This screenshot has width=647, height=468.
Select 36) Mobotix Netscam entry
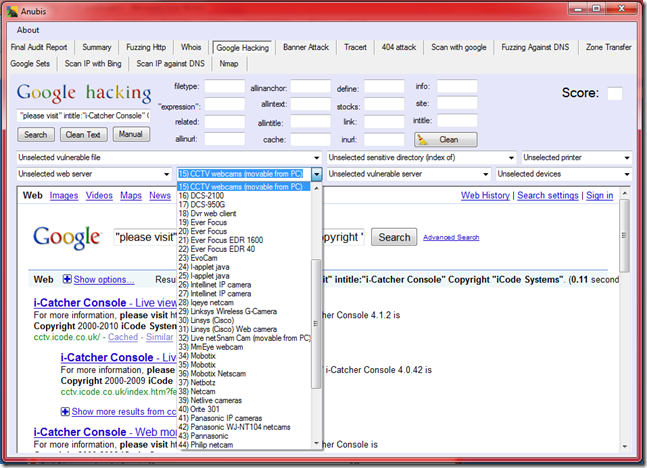[x=243, y=373]
